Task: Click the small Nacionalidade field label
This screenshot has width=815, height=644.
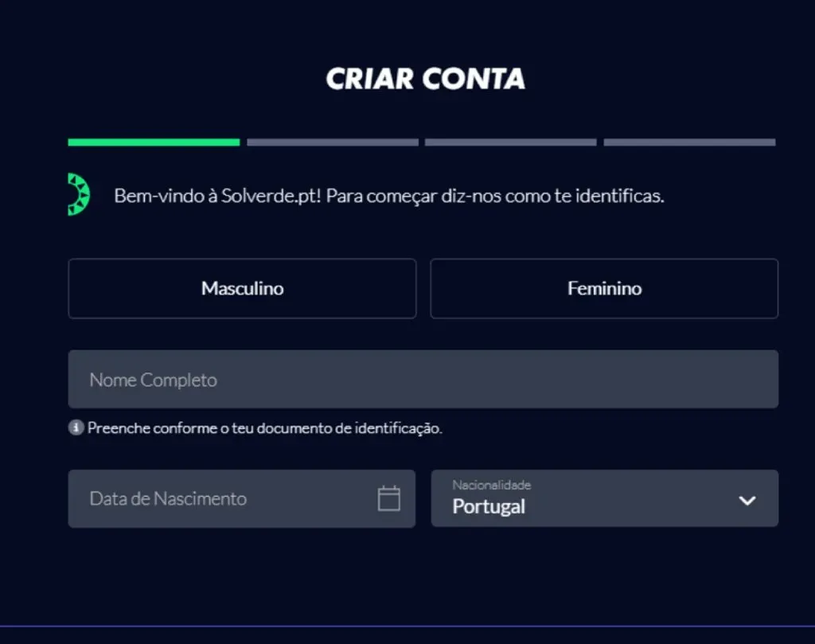Action: point(491,485)
